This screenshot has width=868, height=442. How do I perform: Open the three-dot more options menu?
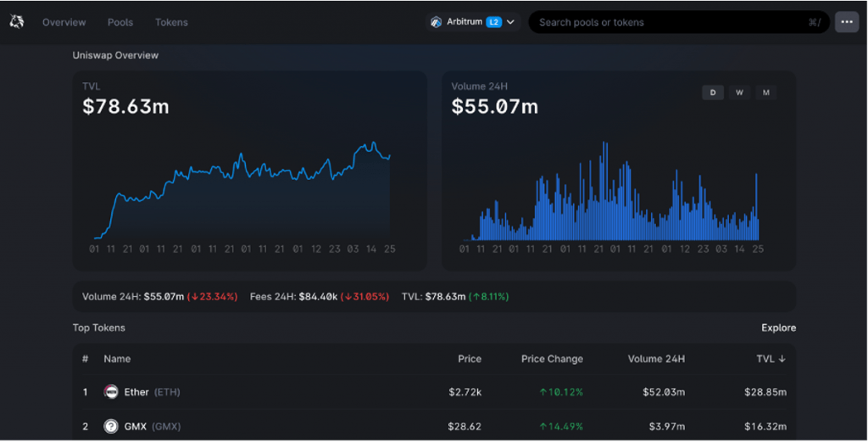[846, 22]
